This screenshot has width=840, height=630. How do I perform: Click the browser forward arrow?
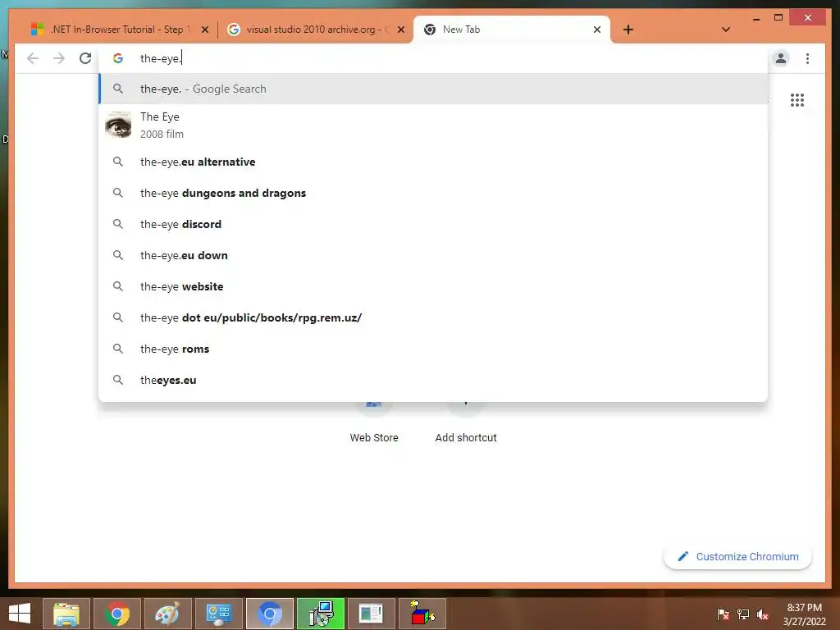[x=59, y=58]
